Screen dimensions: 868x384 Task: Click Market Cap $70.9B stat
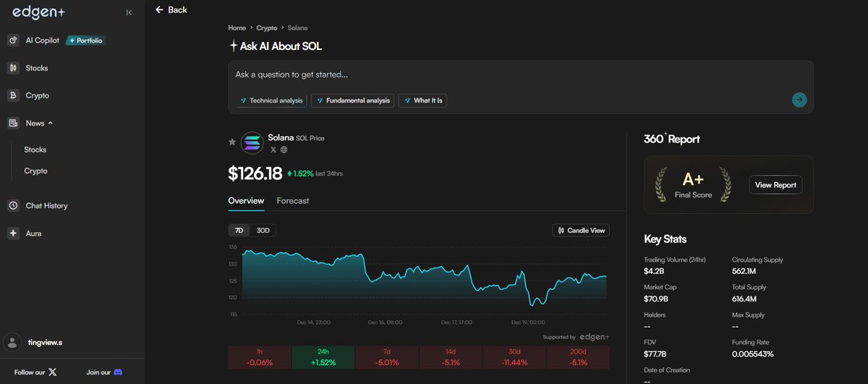coord(661,293)
